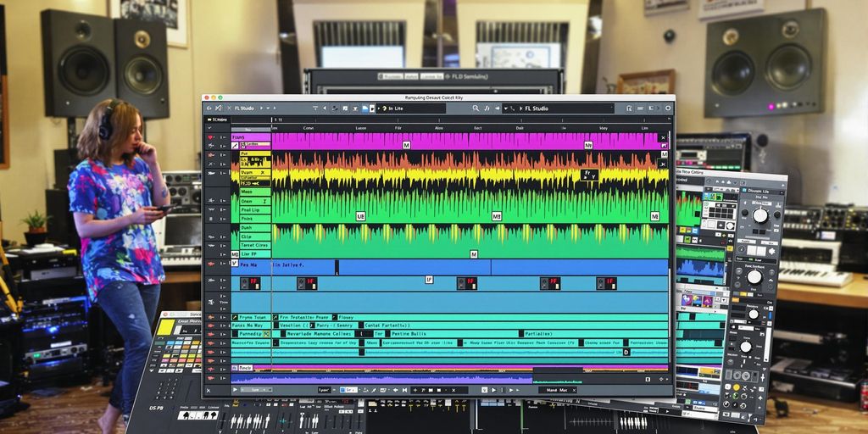868x434 pixels.
Task: Click the funnel filter icon in top toolbar
Action: pos(314,108)
